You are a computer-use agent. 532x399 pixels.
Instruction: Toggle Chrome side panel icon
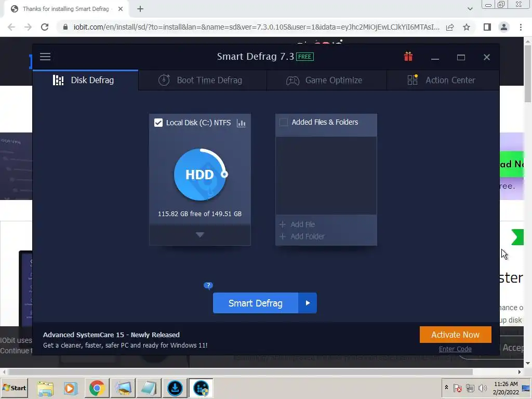pyautogui.click(x=487, y=27)
